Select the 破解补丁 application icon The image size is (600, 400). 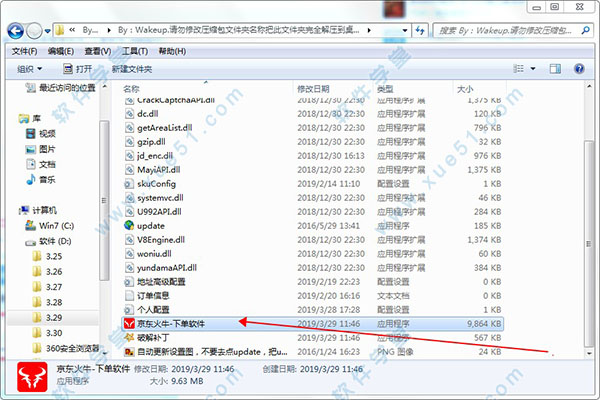coord(129,338)
